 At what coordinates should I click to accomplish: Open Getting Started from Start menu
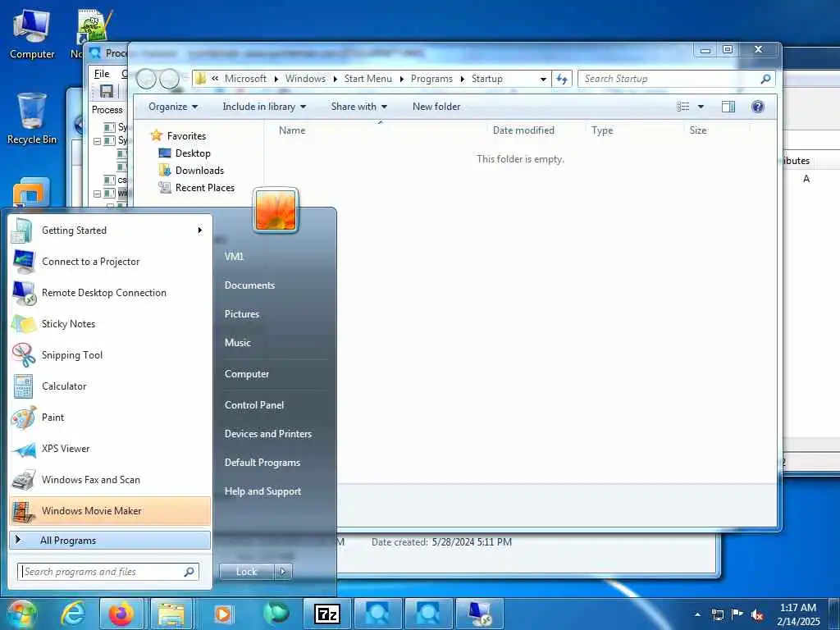pyautogui.click(x=110, y=231)
